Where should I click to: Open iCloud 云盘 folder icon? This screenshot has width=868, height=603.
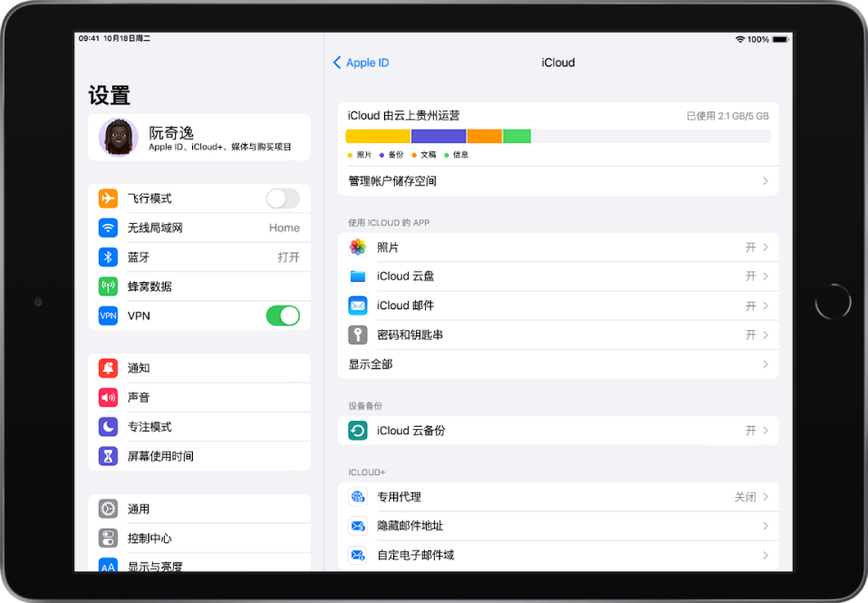(358, 276)
